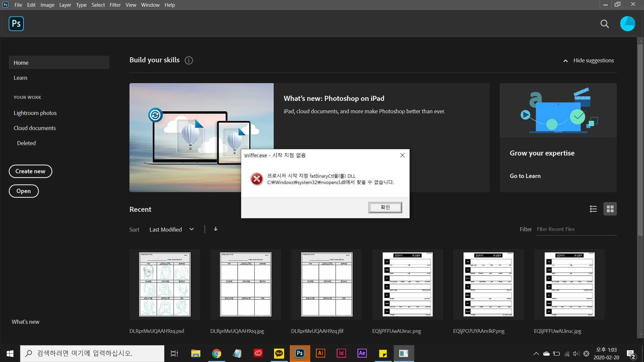The image size is (644, 362).
Task: Click the Photoshop home logo icon
Action: [x=16, y=24]
